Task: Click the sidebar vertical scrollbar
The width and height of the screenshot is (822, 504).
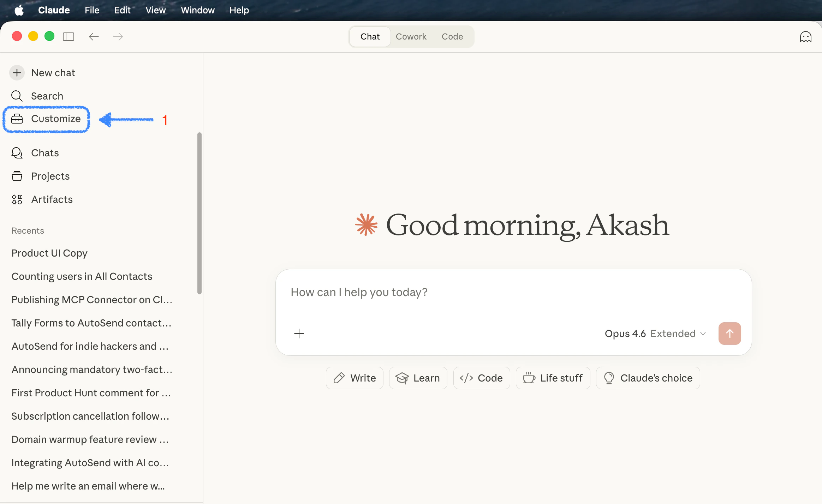Action: [x=199, y=213]
